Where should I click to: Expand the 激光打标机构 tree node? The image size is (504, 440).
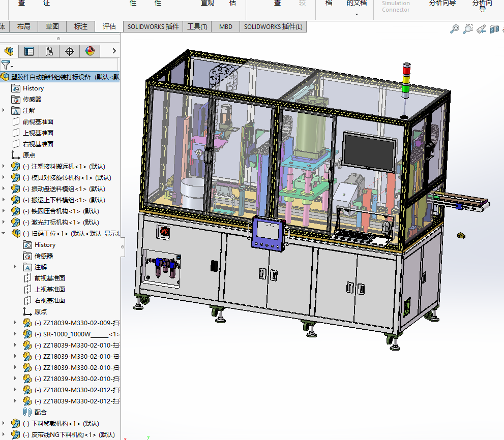(x=4, y=223)
